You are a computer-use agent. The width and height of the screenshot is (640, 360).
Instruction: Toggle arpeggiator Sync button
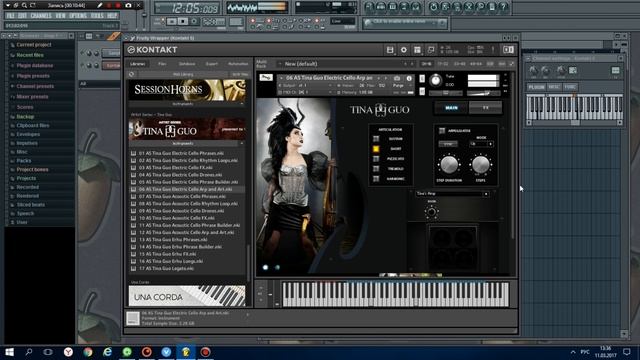[x=448, y=144]
